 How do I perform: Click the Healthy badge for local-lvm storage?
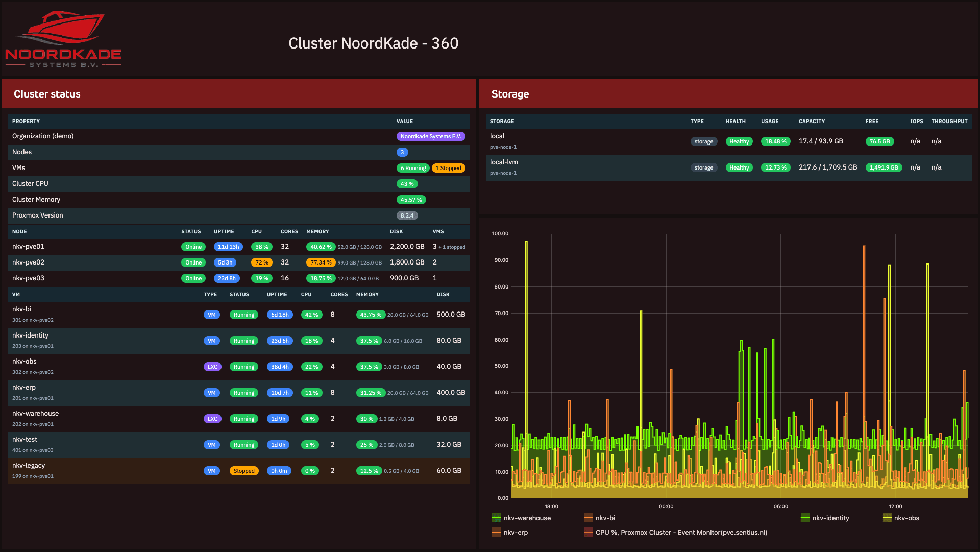tap(739, 167)
